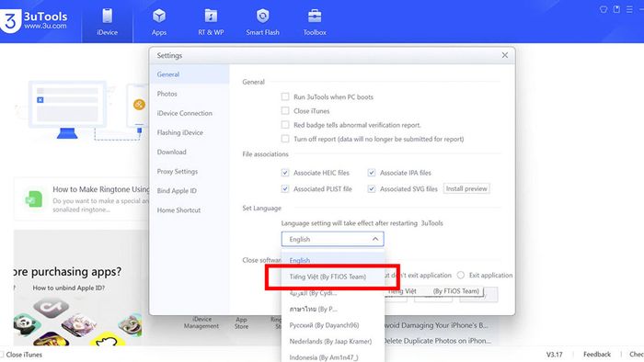Open How to Make Ringtone article

click(x=101, y=189)
